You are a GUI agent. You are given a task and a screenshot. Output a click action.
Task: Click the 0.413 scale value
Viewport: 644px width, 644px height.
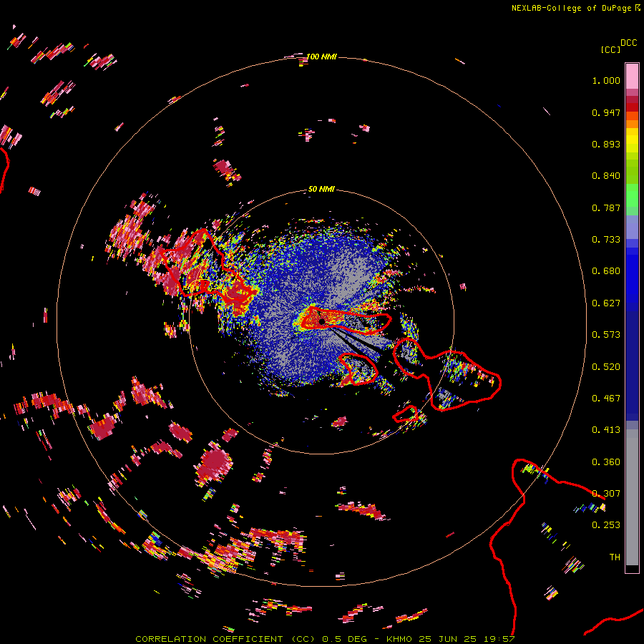coord(606,430)
